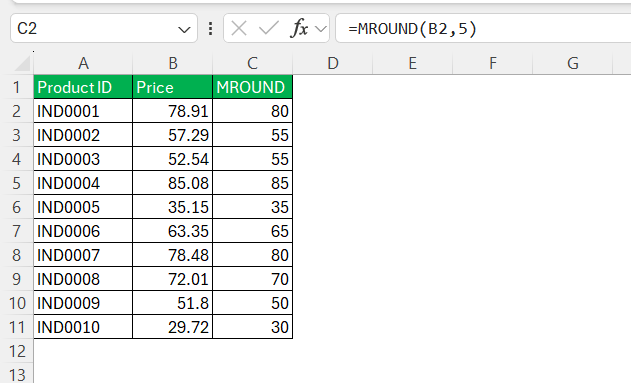This screenshot has height=383, width=631.
Task: Select cell containing IND0006
Action: [x=83, y=231]
